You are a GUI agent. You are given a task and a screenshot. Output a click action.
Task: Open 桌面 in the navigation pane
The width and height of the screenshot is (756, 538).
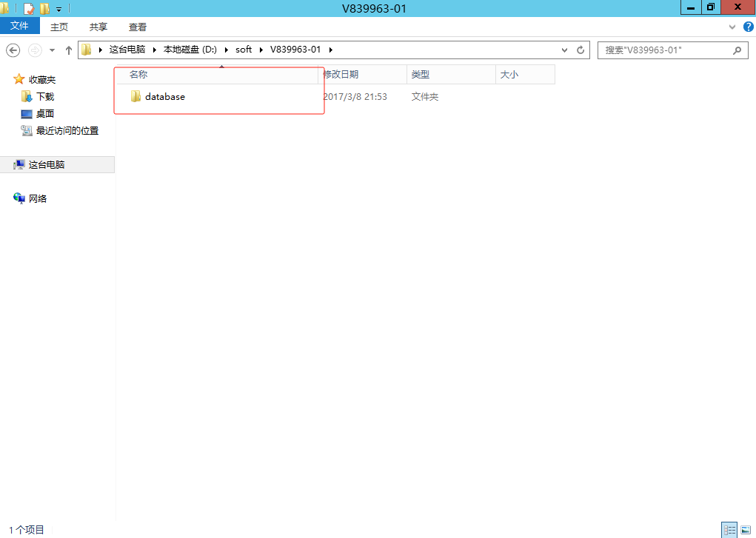[45, 113]
